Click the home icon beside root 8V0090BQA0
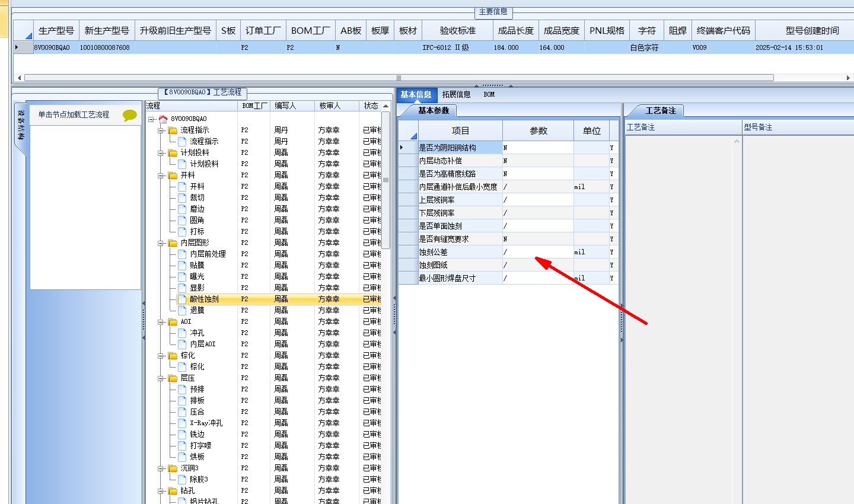 pos(163,119)
